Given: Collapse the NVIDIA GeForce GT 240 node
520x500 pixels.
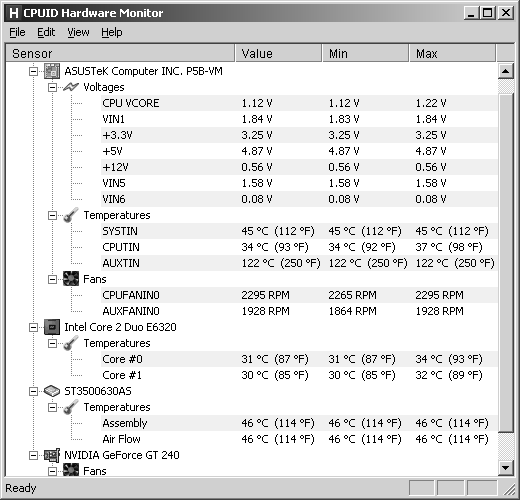Looking at the screenshot, I should tap(33, 455).
